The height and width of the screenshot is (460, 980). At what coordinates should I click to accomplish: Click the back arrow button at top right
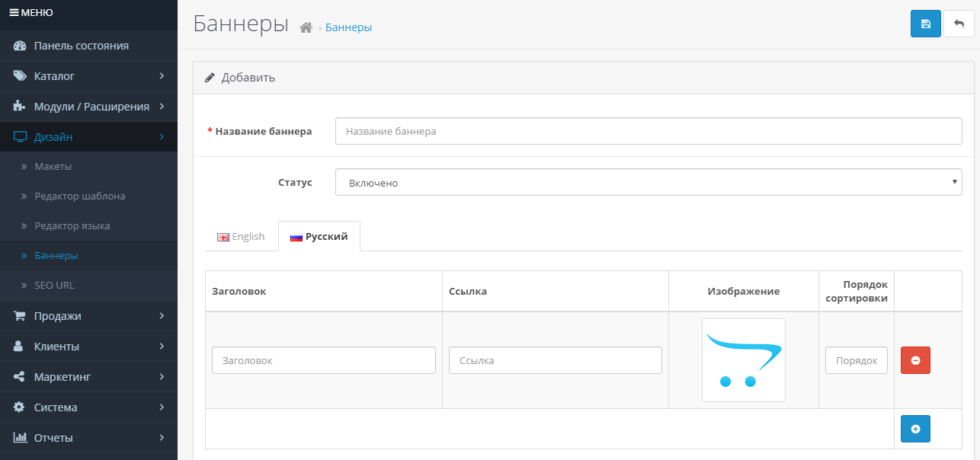(x=959, y=24)
